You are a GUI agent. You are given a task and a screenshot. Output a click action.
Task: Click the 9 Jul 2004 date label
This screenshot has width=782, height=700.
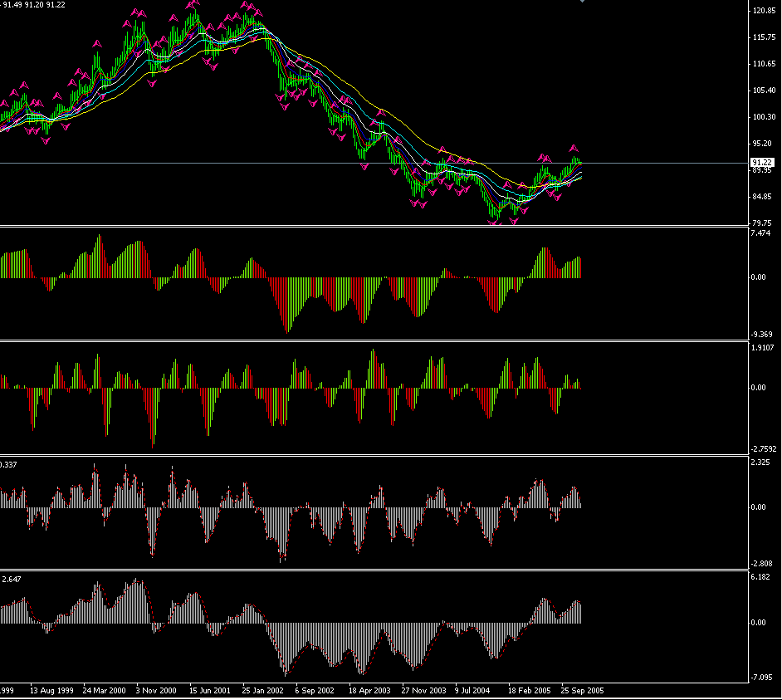472,691
